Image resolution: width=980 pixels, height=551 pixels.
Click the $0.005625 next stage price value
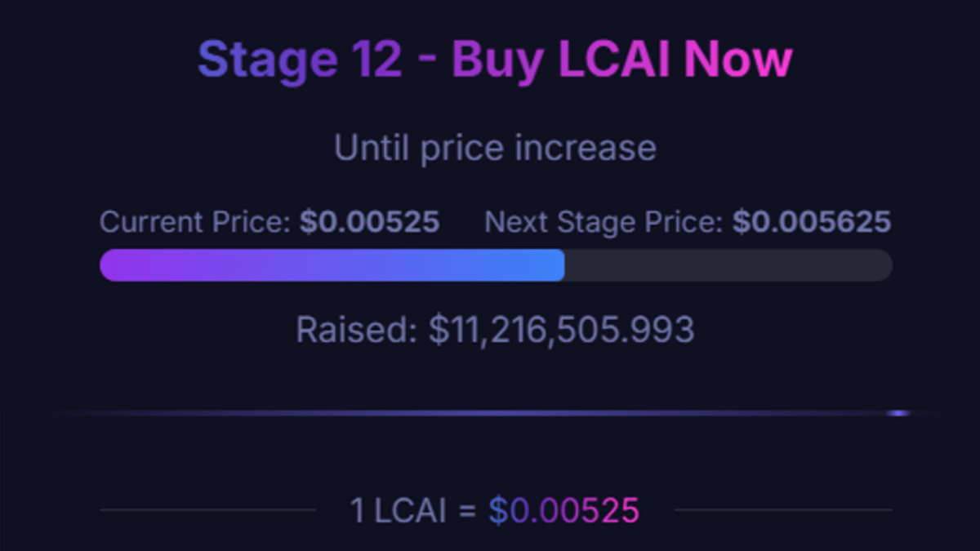pos(812,222)
